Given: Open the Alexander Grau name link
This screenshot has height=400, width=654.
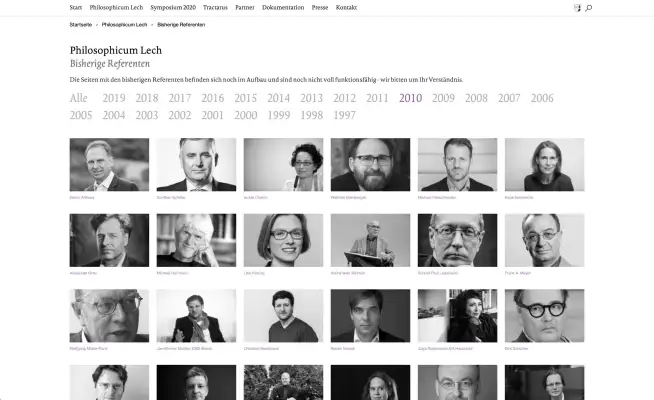Looking at the screenshot, I should point(83,273).
